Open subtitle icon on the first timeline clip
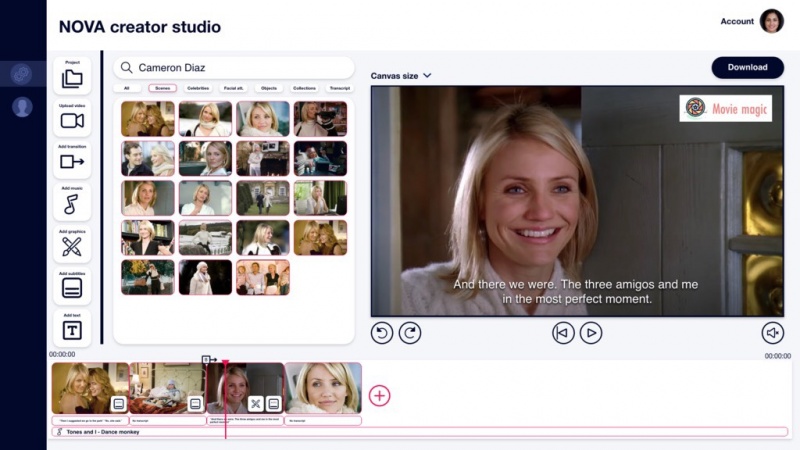 click(x=118, y=404)
